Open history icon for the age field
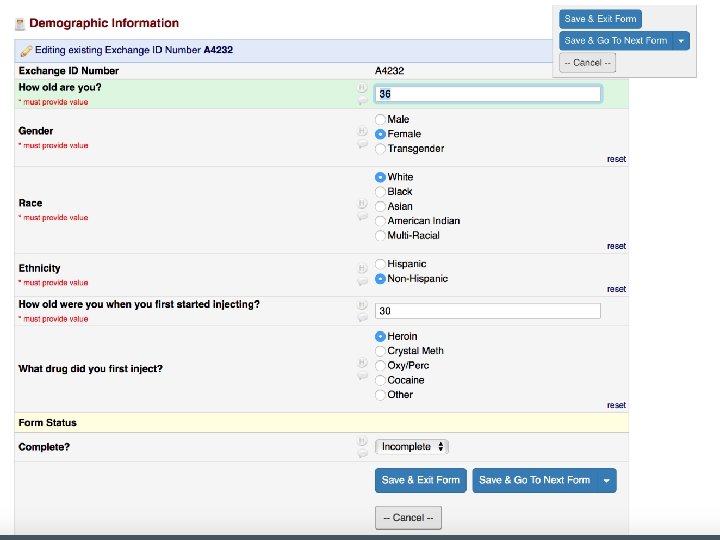This screenshot has width=720, height=540. point(362,88)
